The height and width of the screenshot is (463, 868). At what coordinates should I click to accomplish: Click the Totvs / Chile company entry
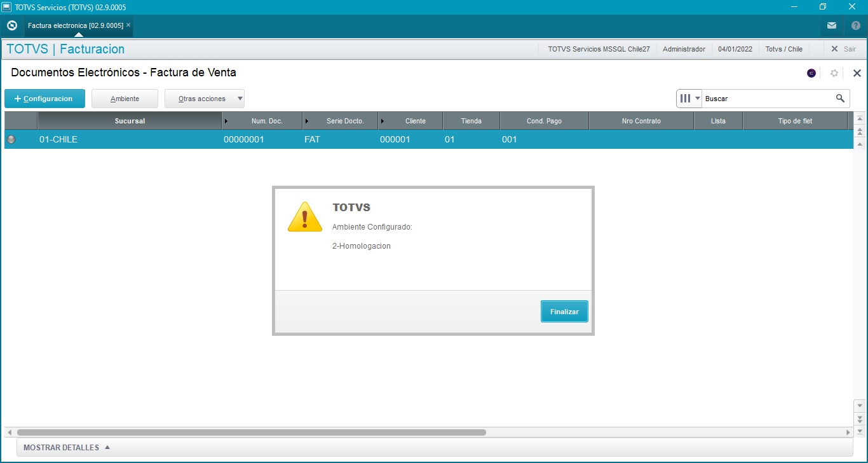pos(784,49)
